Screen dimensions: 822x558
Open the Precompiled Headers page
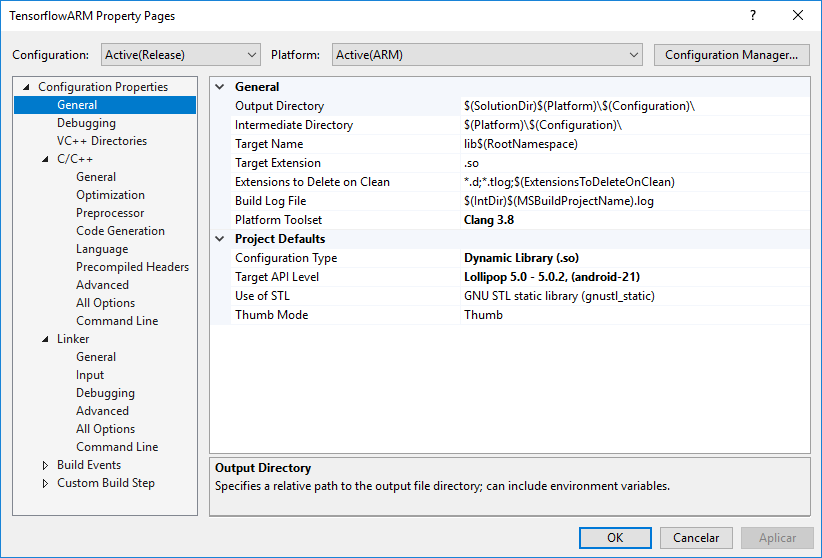click(x=132, y=267)
